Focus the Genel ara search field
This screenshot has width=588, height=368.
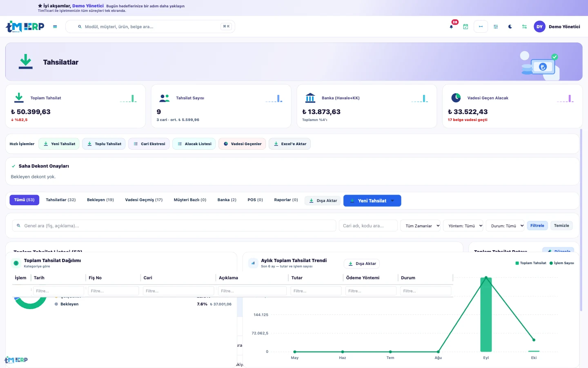[174, 226]
